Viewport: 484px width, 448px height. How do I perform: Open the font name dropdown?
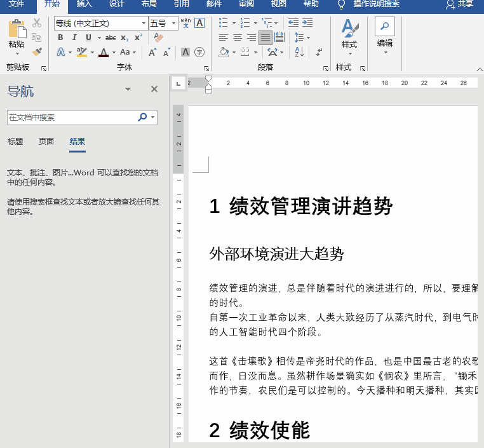144,24
